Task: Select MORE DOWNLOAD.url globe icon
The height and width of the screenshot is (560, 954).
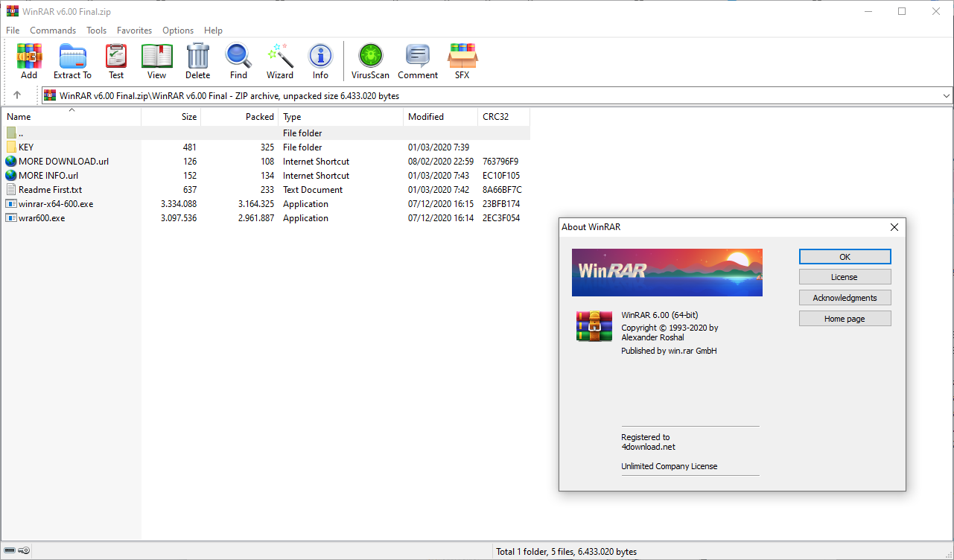Action: coord(11,161)
